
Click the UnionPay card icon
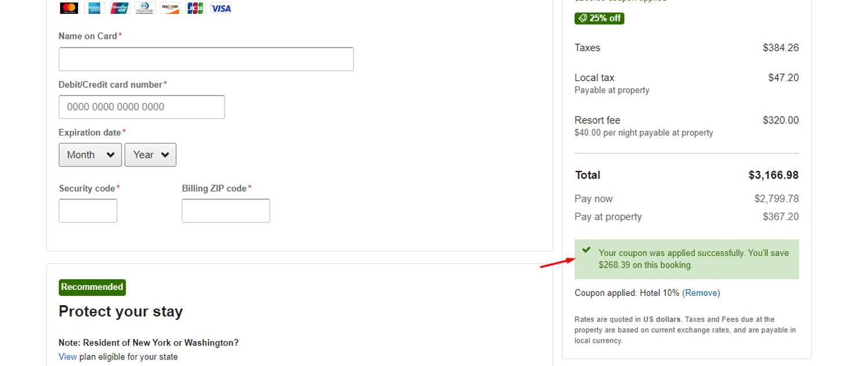click(120, 8)
